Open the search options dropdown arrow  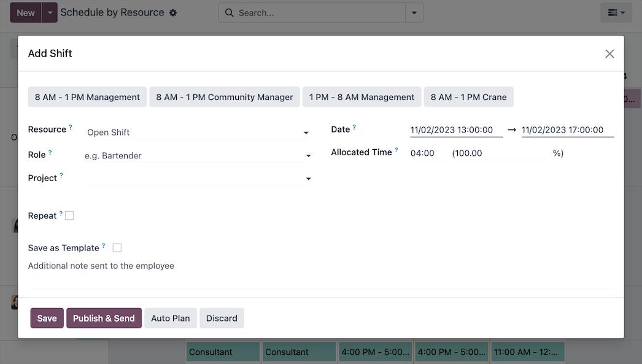pyautogui.click(x=414, y=13)
